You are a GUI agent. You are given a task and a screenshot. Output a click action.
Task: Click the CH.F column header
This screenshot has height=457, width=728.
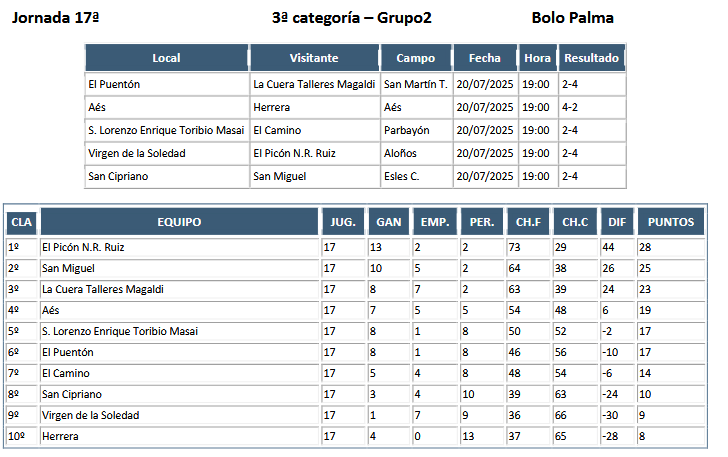(528, 222)
